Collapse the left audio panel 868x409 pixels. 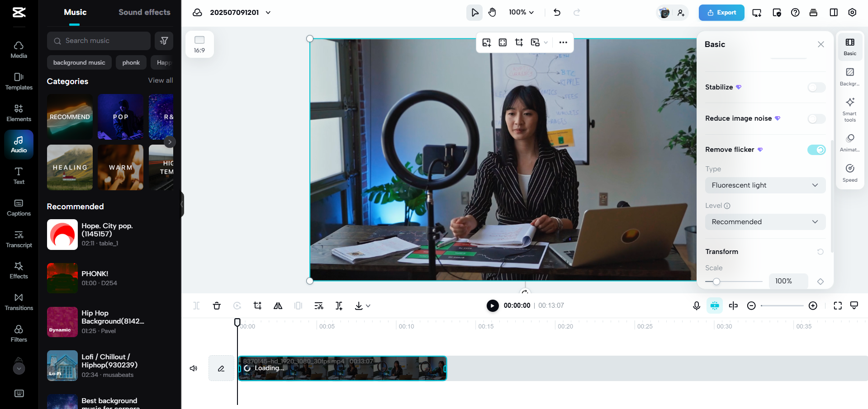182,204
